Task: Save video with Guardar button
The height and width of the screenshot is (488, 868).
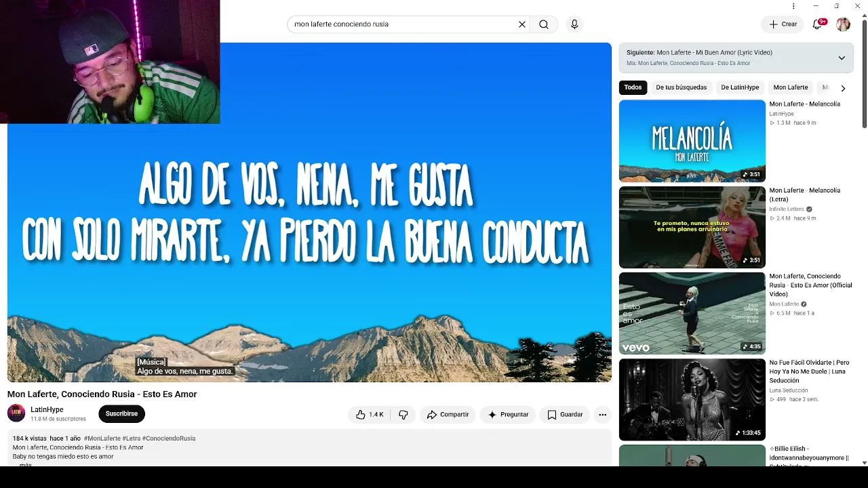Action: point(565,415)
